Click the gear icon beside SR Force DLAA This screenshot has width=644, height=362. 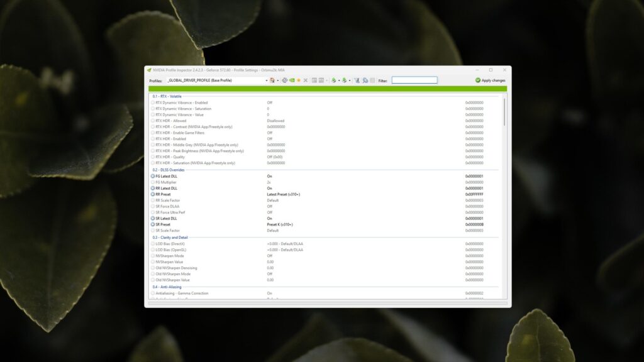tap(153, 206)
